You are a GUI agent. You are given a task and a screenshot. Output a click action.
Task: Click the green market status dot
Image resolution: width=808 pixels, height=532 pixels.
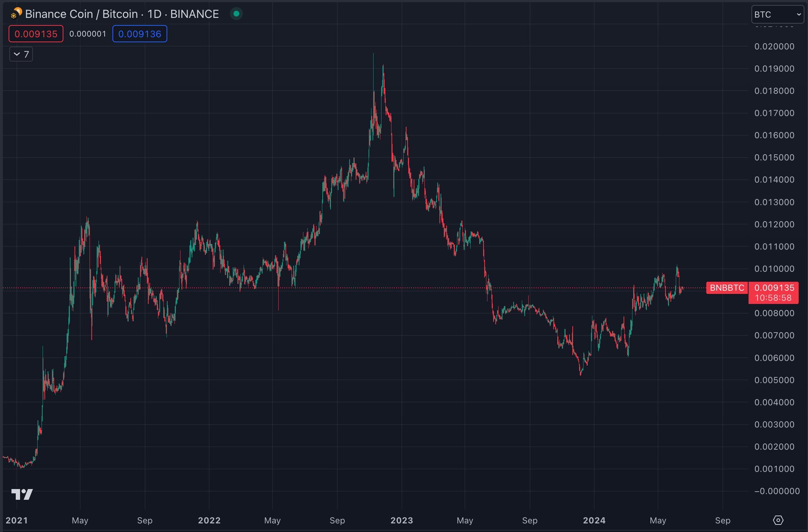click(236, 14)
